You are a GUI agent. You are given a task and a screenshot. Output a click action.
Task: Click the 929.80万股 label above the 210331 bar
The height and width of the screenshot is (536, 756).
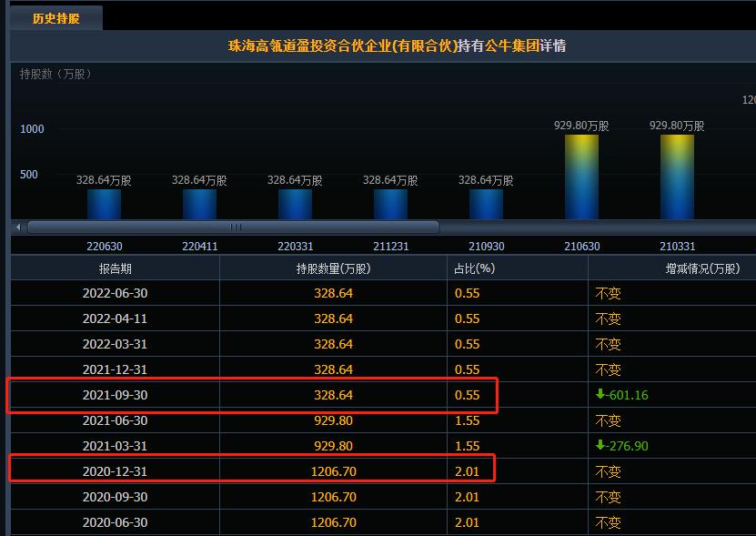pyautogui.click(x=677, y=126)
